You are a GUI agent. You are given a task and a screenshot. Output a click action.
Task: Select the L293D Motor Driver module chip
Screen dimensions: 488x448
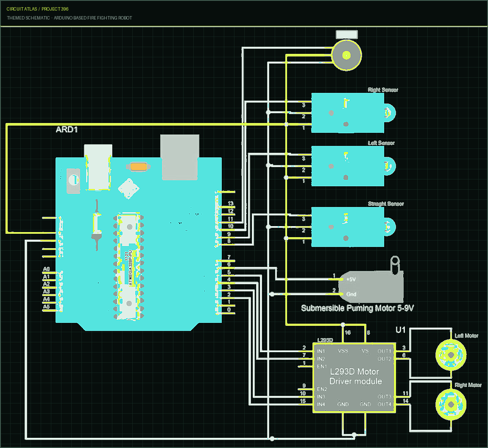[x=354, y=378]
